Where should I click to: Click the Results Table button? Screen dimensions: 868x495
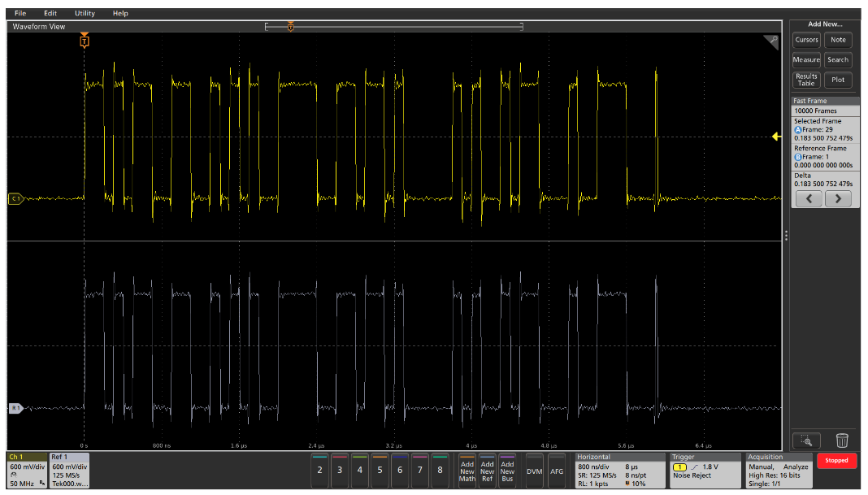tap(806, 80)
